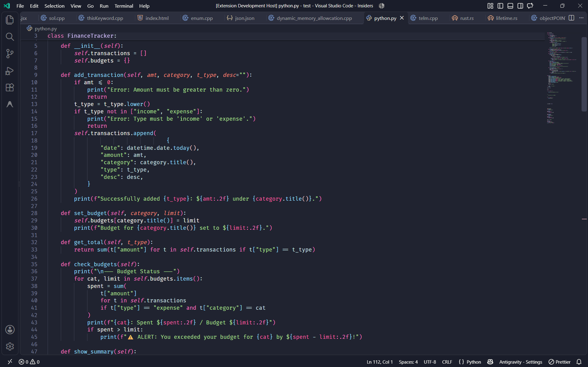Switch to the json.json tab
588x367 pixels.
[241, 18]
